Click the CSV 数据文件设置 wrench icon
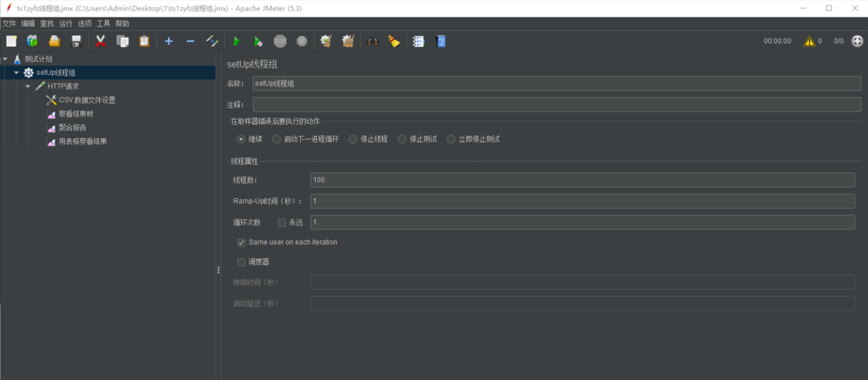 point(51,100)
